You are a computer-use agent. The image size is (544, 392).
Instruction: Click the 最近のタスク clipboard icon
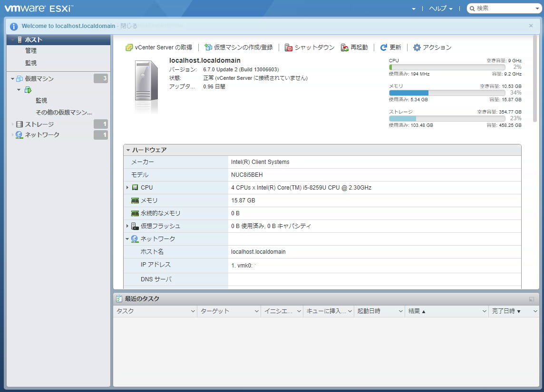click(x=119, y=298)
